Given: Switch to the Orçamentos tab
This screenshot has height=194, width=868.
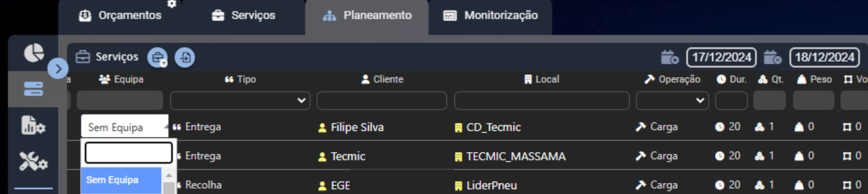Looking at the screenshot, I should 120,15.
